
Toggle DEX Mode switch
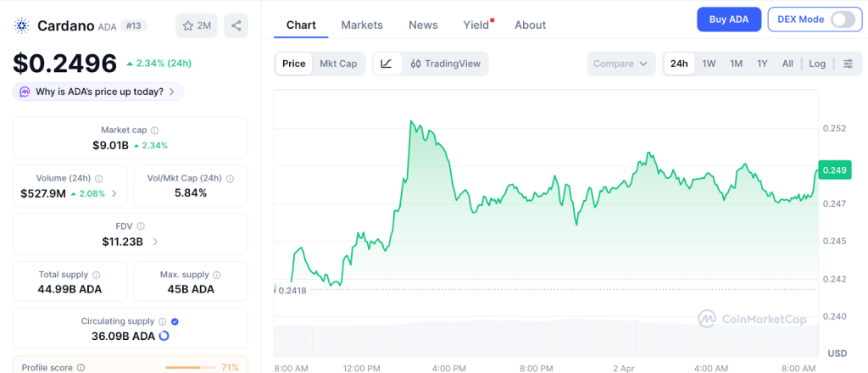click(843, 19)
